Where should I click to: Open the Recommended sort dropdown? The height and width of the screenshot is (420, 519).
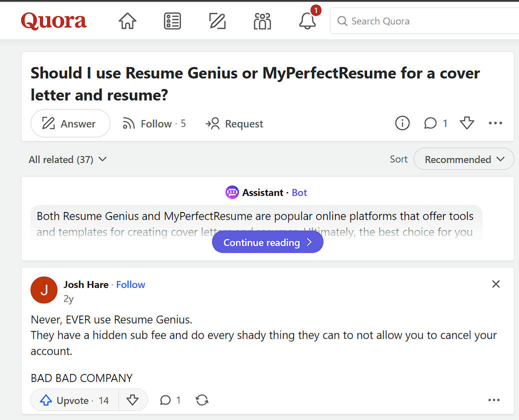click(464, 159)
